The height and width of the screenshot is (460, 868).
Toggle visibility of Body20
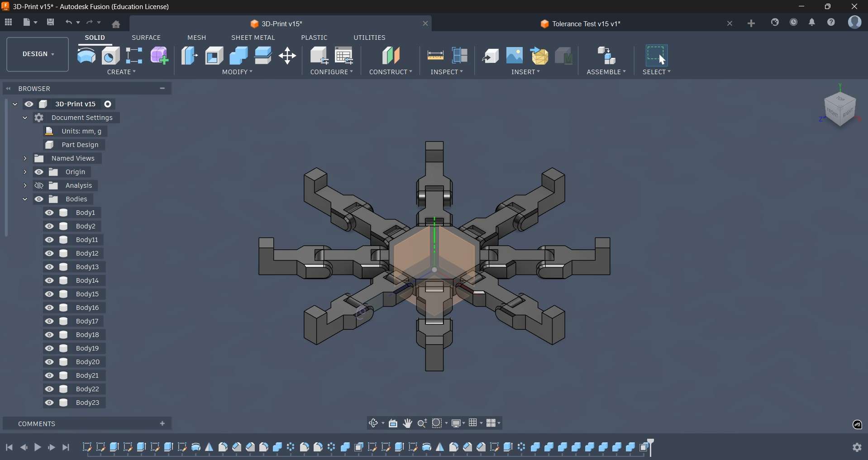point(50,362)
